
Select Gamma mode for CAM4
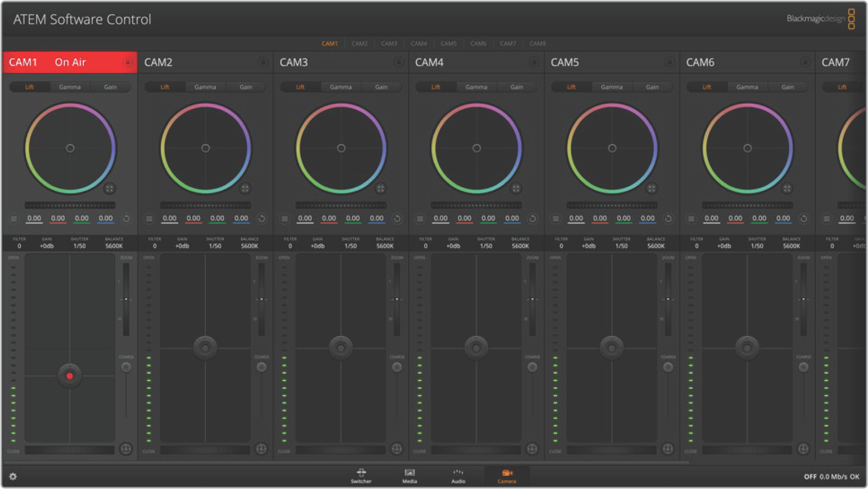476,87
